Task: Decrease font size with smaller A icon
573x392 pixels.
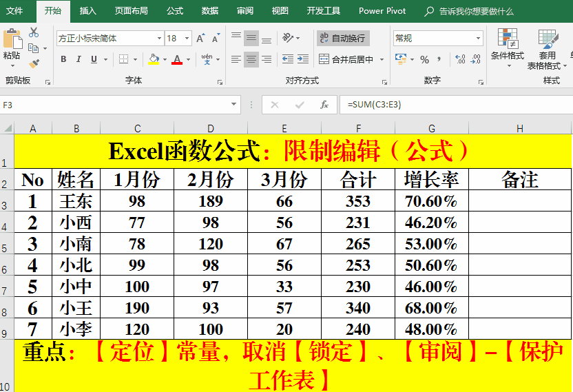Action: click(216, 38)
